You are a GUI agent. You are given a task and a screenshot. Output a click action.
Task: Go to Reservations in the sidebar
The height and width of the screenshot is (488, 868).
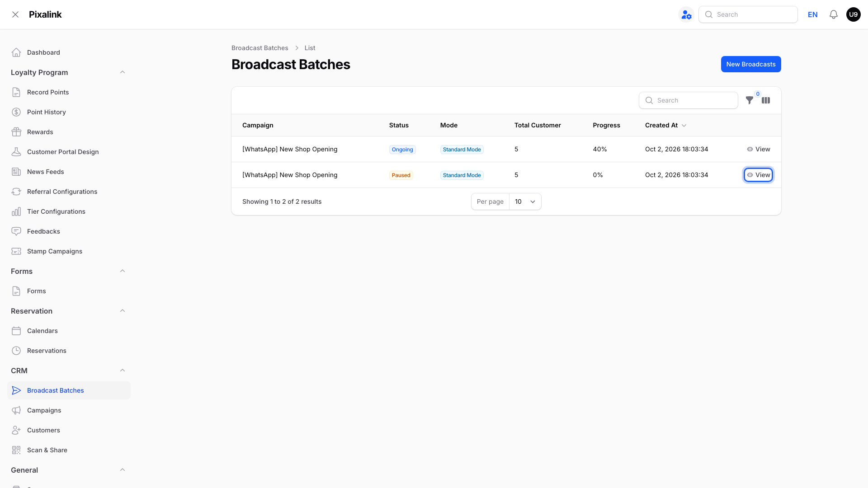(x=69, y=351)
